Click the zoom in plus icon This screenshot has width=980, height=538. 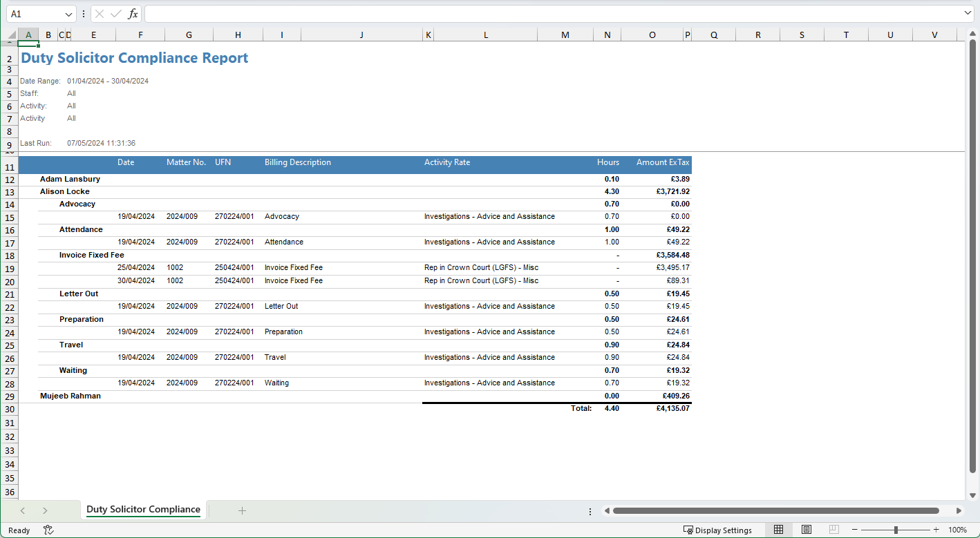click(936, 530)
